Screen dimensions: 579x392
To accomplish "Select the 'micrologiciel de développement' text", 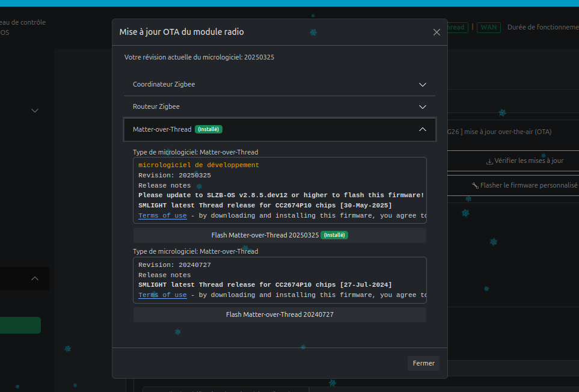I will point(198,165).
